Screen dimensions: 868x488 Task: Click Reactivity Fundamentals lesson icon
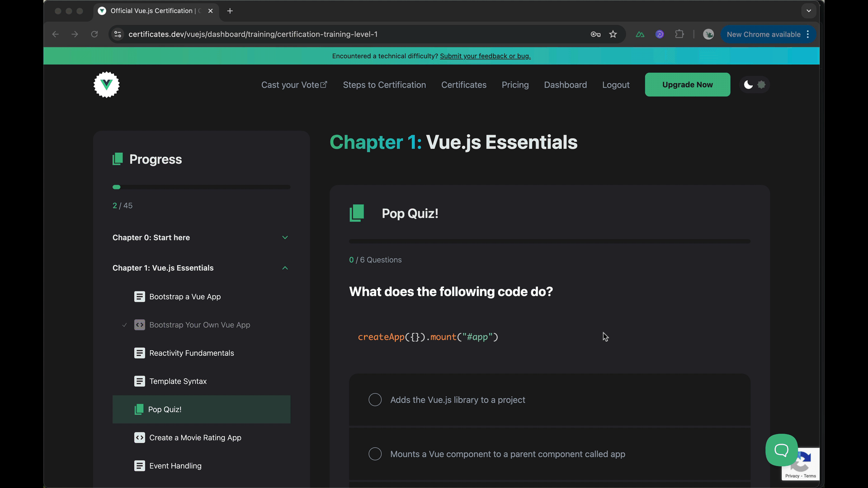click(140, 353)
